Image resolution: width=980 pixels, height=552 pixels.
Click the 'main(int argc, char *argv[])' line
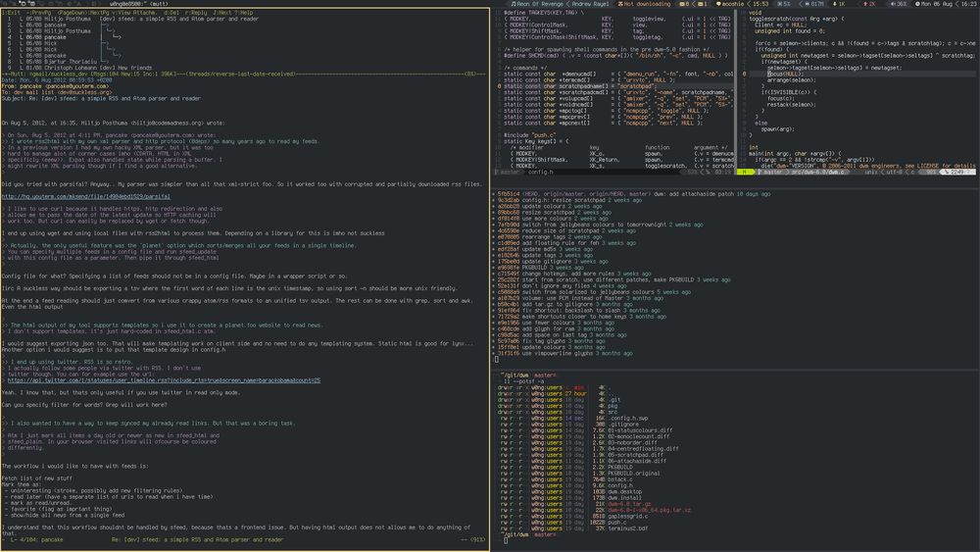point(795,154)
